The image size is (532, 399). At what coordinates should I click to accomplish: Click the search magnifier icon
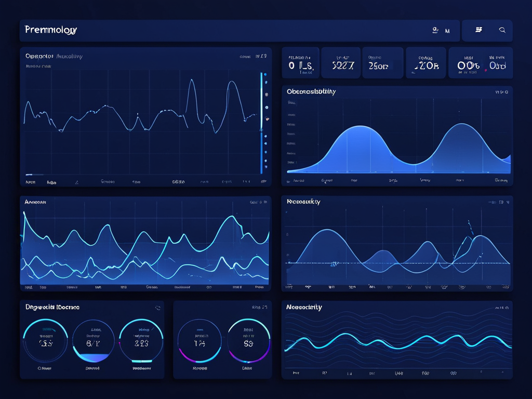click(x=502, y=30)
